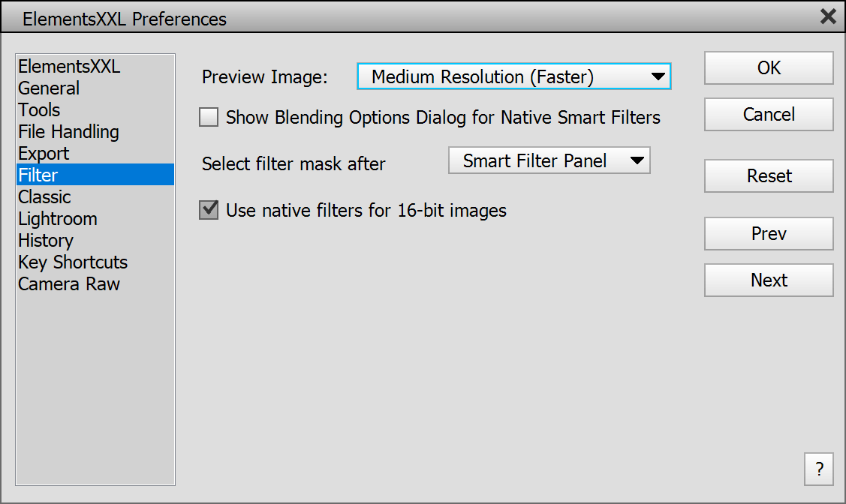Show the Lightroom preferences

(58, 219)
